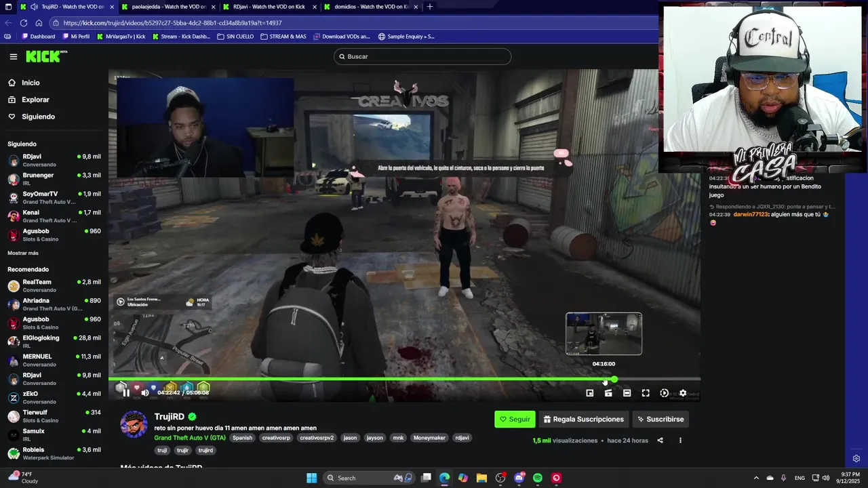Screen dimensions: 868x488
Task: Go to Inicio in sidebar
Action: (31, 83)
